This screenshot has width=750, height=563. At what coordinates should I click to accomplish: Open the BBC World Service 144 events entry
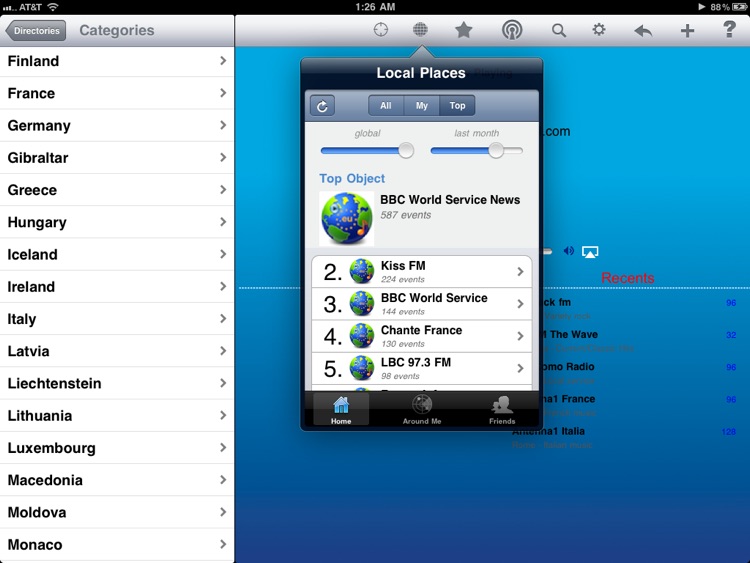421,304
